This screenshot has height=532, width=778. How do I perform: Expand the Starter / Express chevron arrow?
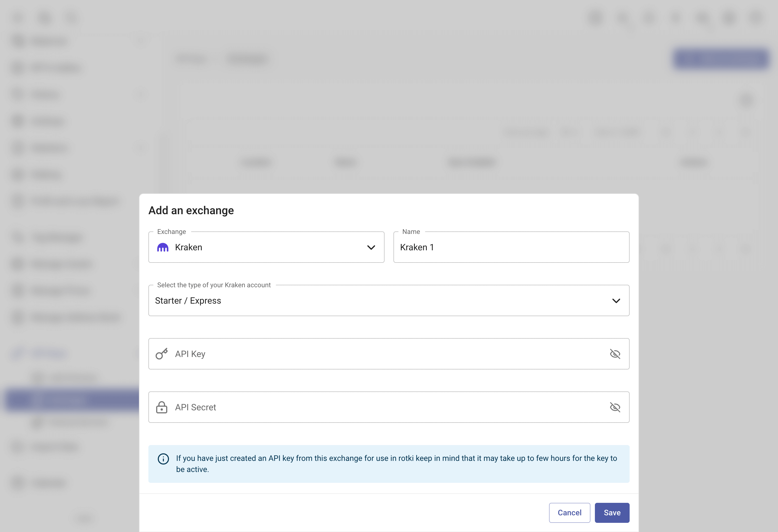click(616, 301)
